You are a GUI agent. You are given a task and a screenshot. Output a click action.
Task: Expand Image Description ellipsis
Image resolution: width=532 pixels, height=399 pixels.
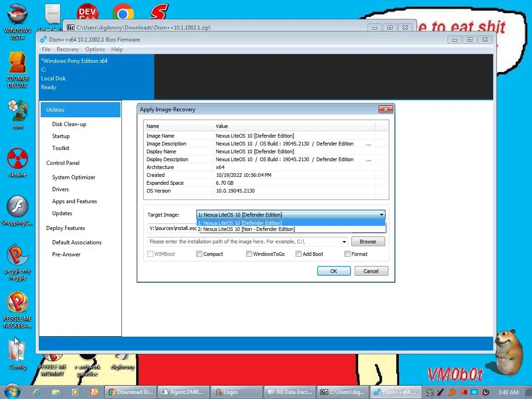tap(369, 144)
